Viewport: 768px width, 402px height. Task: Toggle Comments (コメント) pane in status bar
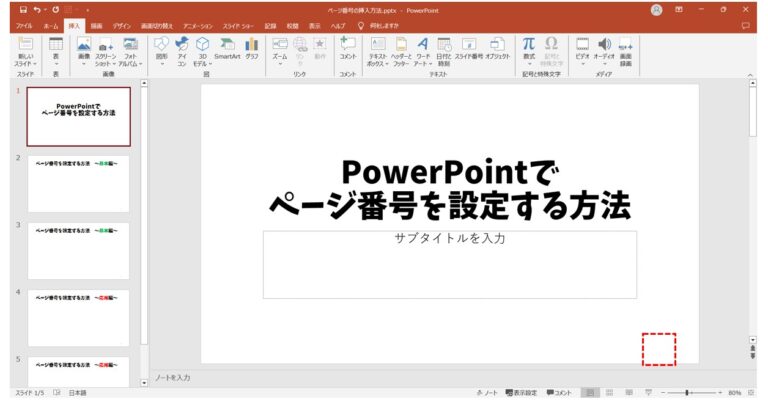tap(559, 393)
